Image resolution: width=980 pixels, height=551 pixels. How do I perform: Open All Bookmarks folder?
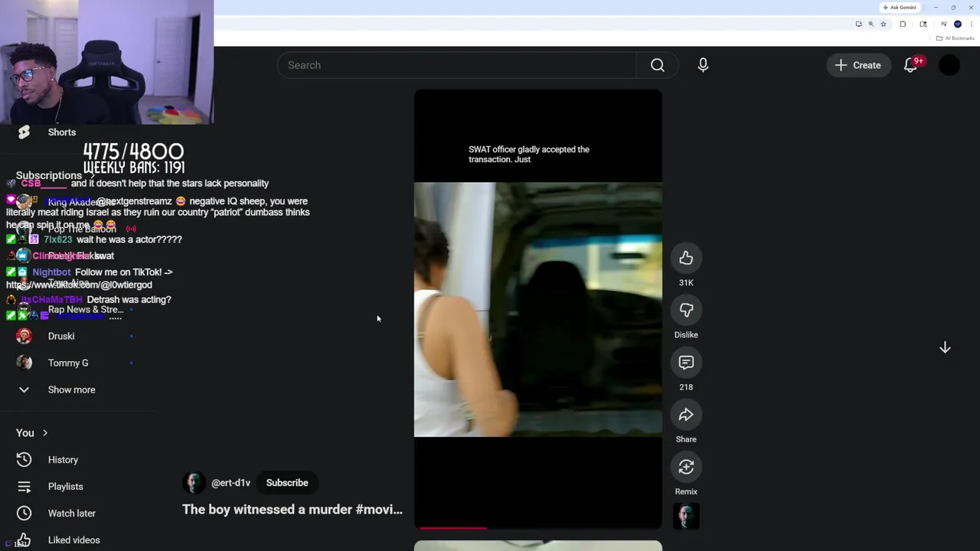coord(955,38)
